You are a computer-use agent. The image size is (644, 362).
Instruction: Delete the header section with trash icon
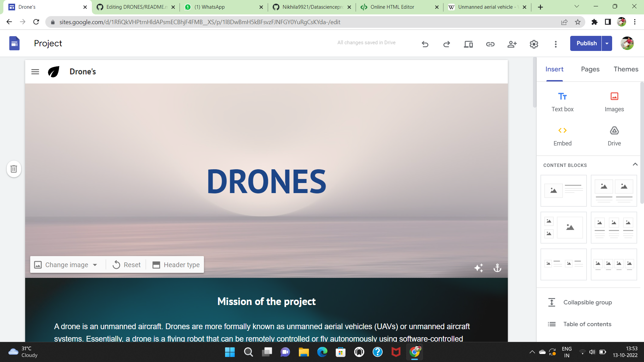(14, 169)
